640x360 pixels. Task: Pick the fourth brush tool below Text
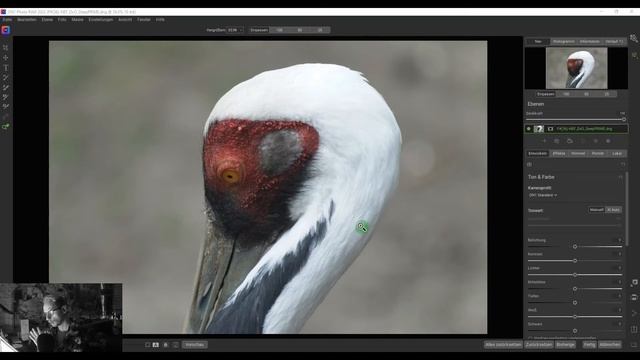[5, 77]
